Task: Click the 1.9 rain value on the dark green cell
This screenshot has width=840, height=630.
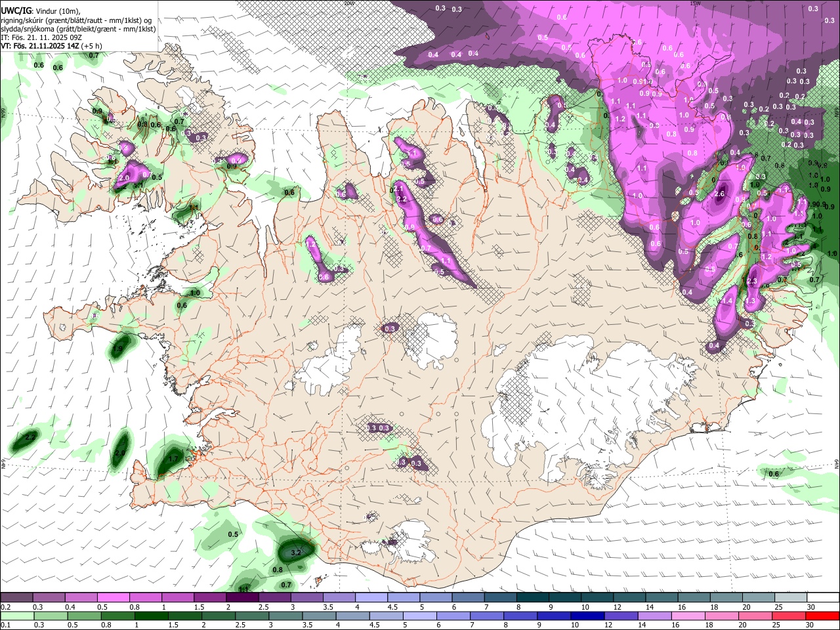Action: tap(118, 350)
